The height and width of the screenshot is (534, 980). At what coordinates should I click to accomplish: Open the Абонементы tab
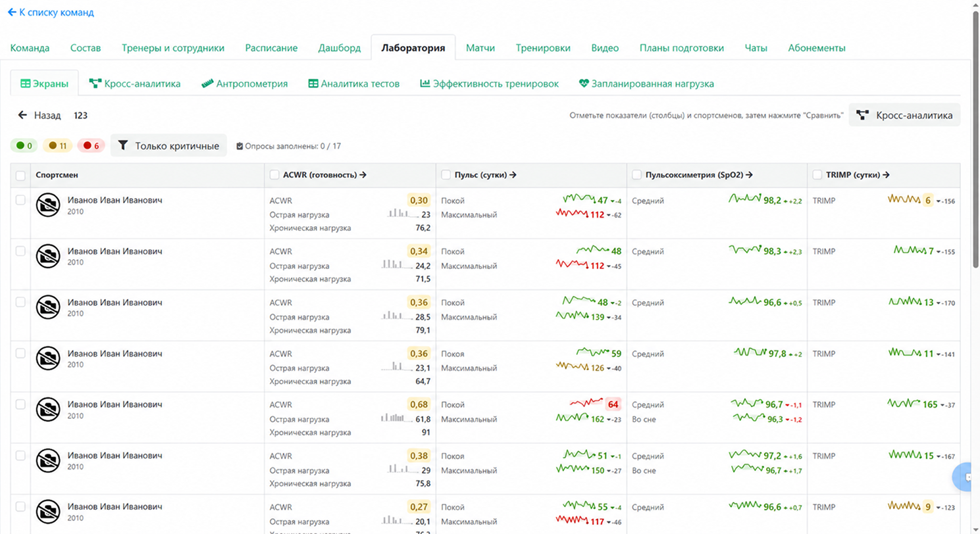tap(817, 48)
